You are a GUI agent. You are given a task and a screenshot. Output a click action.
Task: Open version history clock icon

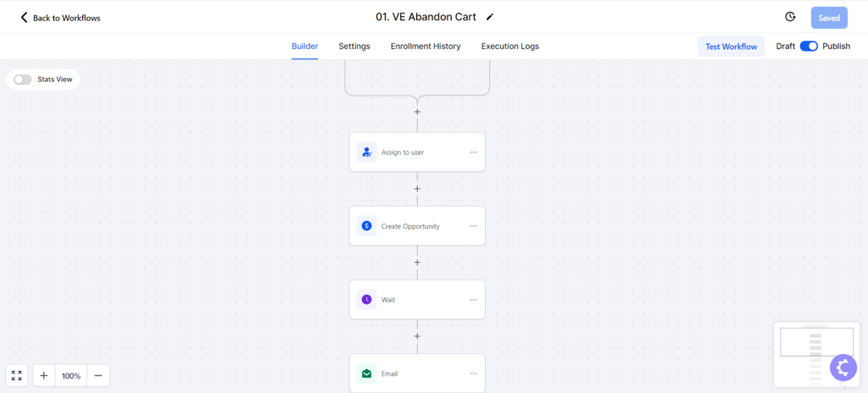(790, 17)
